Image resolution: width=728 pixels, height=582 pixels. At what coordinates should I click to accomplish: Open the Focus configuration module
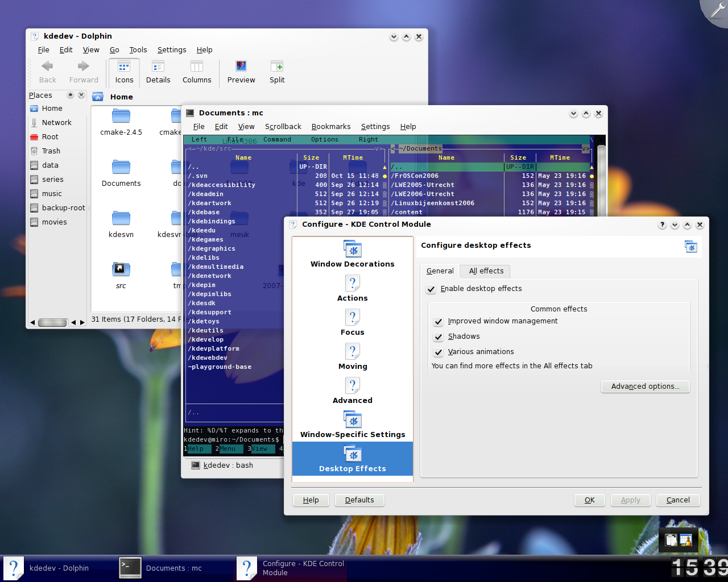[x=353, y=322]
